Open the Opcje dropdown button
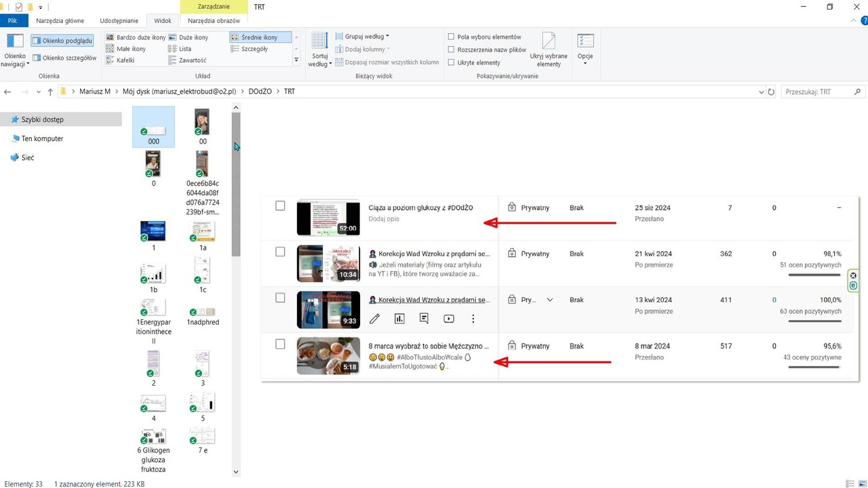This screenshot has width=868, height=488. 585,49
